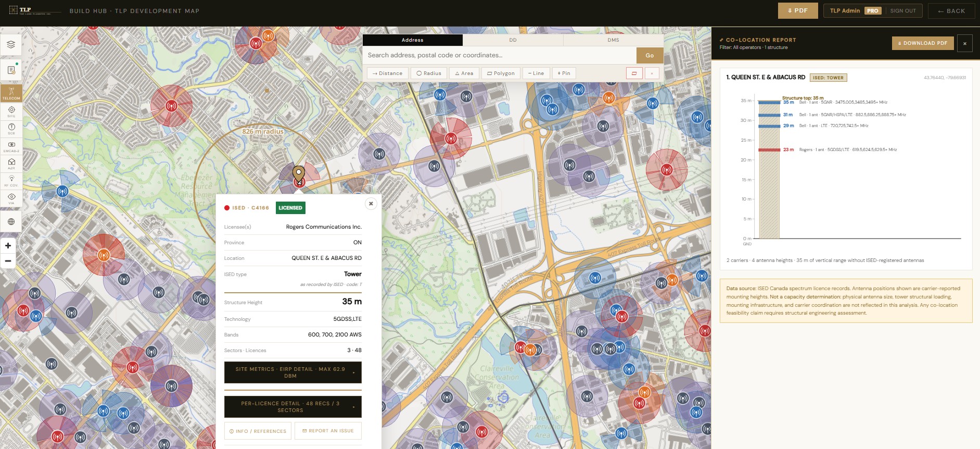Switch to the DD coordinates tab

513,40
